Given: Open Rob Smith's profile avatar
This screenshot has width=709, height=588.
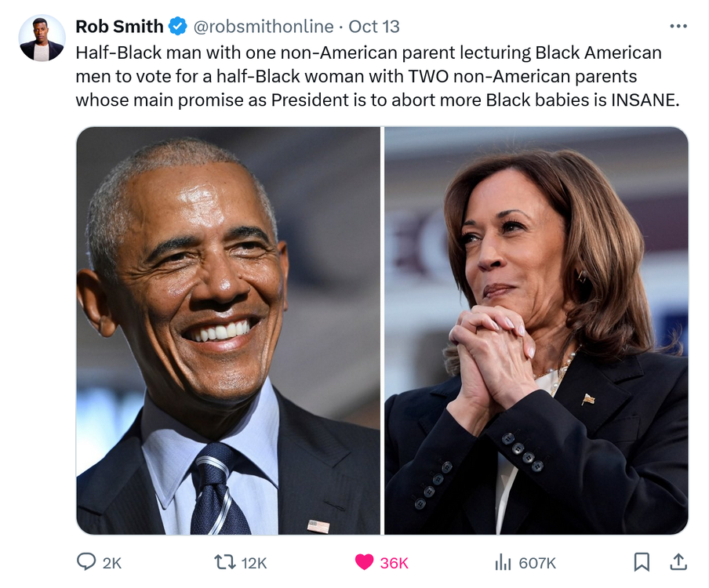Looking at the screenshot, I should [42, 38].
